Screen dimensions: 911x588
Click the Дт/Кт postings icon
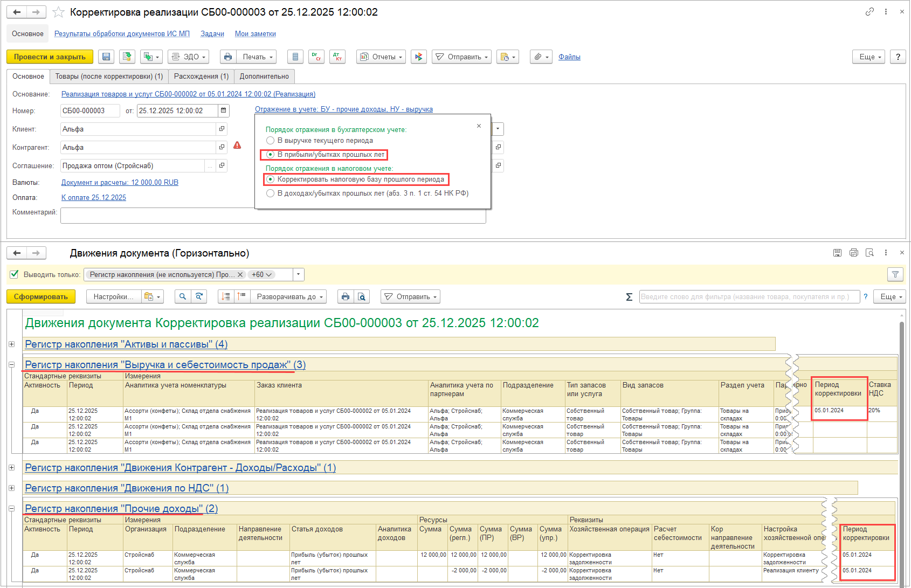click(337, 57)
